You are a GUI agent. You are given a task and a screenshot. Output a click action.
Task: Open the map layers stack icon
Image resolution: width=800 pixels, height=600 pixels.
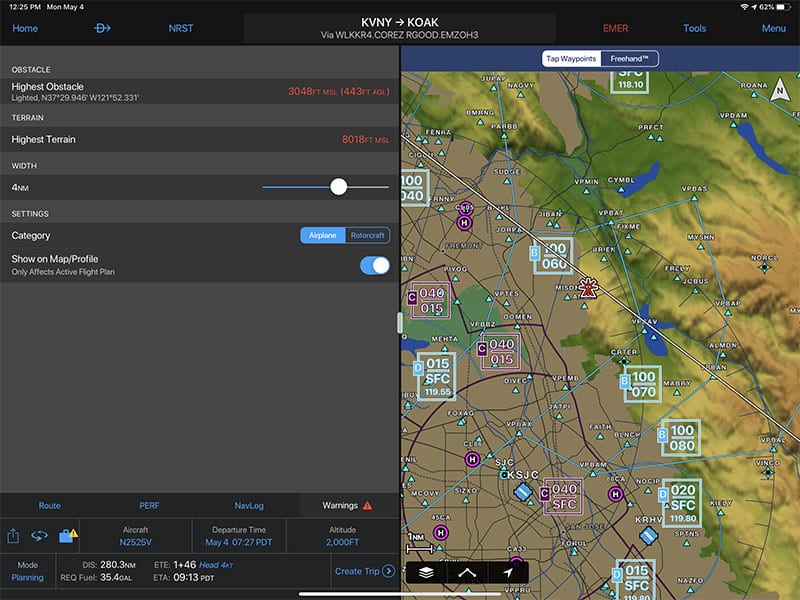coord(426,572)
